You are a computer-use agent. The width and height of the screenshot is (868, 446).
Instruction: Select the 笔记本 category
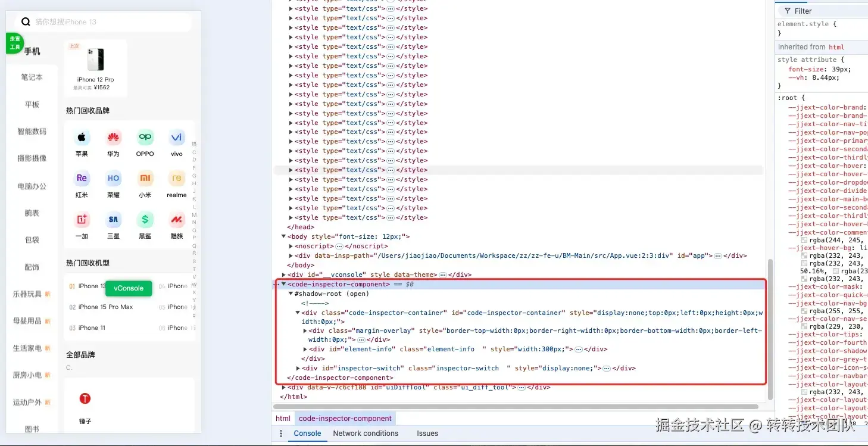tap(32, 77)
